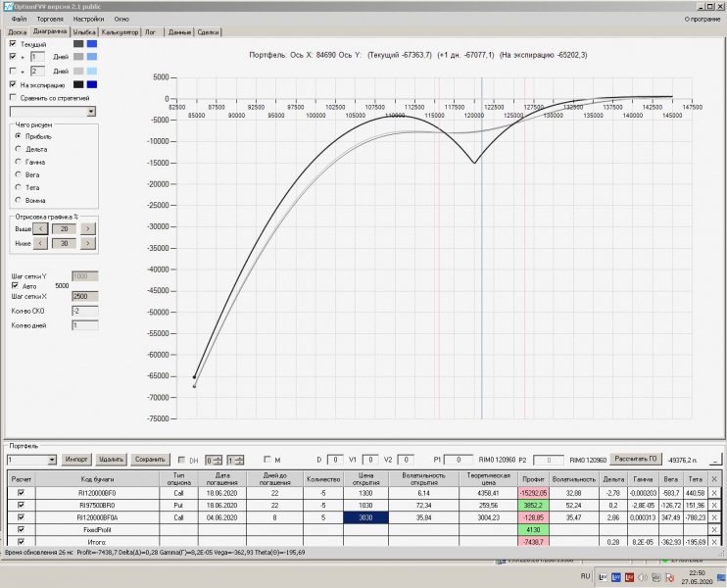Open the 'Торговля' menu

[48, 19]
